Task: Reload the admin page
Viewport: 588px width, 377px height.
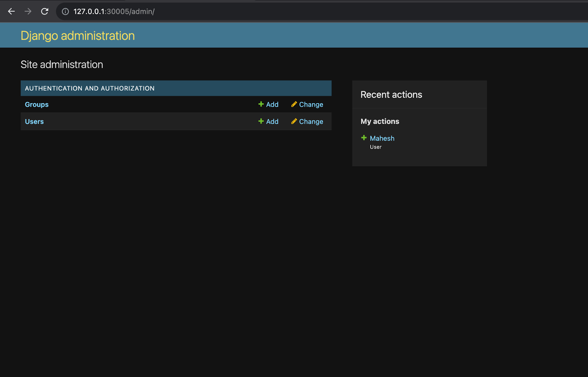Action: point(44,11)
